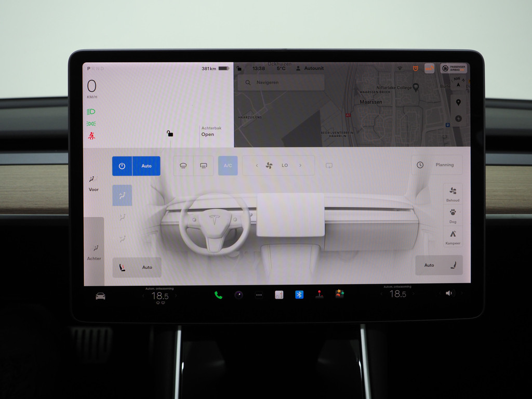532x399 pixels.
Task: Tap the magnifier icon in the search bar
Action: point(248,83)
